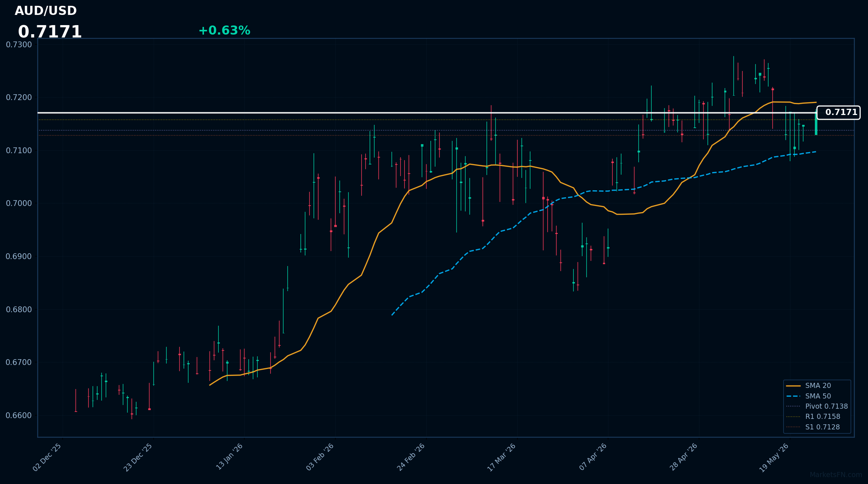The height and width of the screenshot is (484, 868).
Task: Click R1 0.7158 legend entry
Action: [x=813, y=417]
